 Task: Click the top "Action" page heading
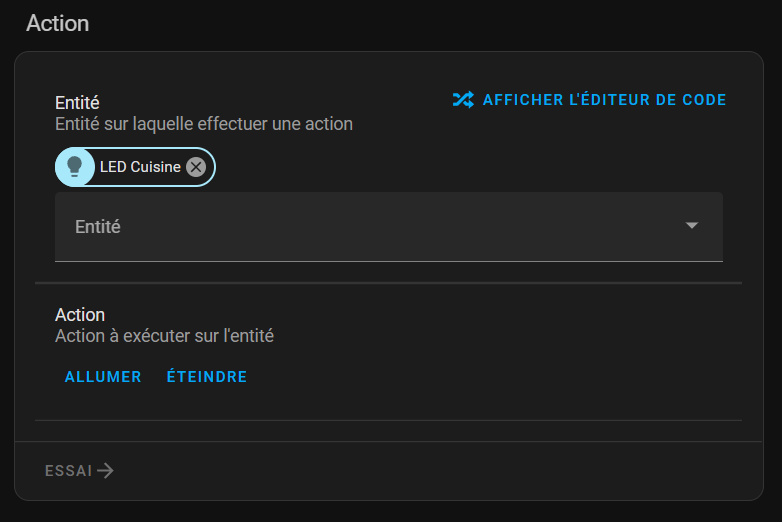click(57, 23)
